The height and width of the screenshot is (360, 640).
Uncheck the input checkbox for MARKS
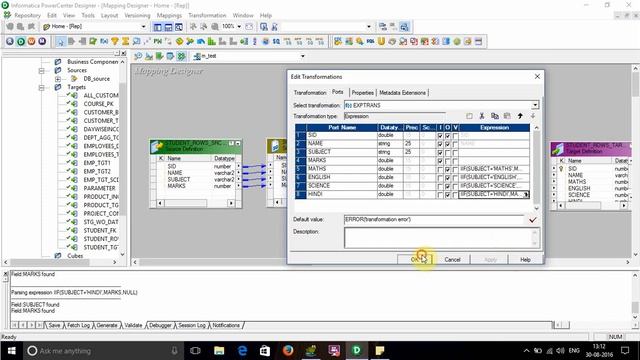440,161
